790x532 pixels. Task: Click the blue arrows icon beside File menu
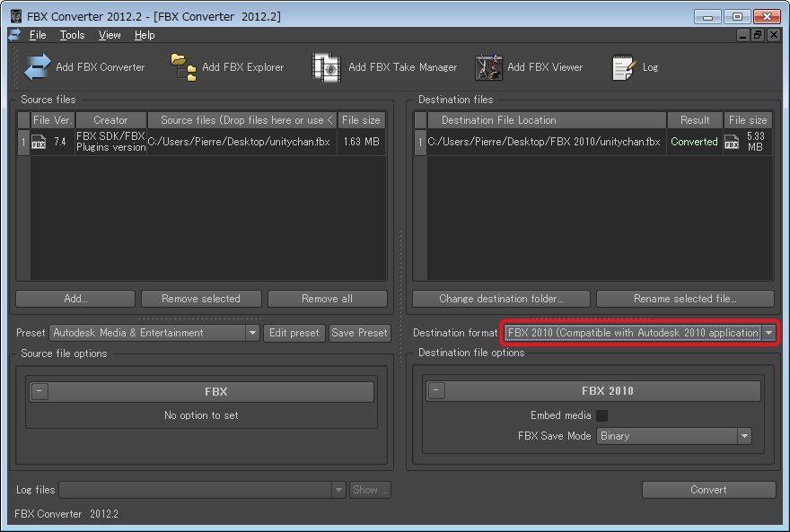coord(14,35)
